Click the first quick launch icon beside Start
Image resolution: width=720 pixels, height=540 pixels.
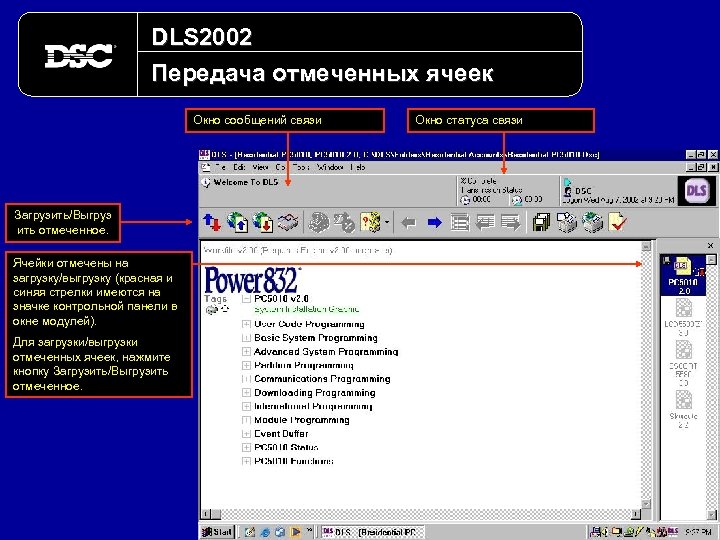pos(250,532)
